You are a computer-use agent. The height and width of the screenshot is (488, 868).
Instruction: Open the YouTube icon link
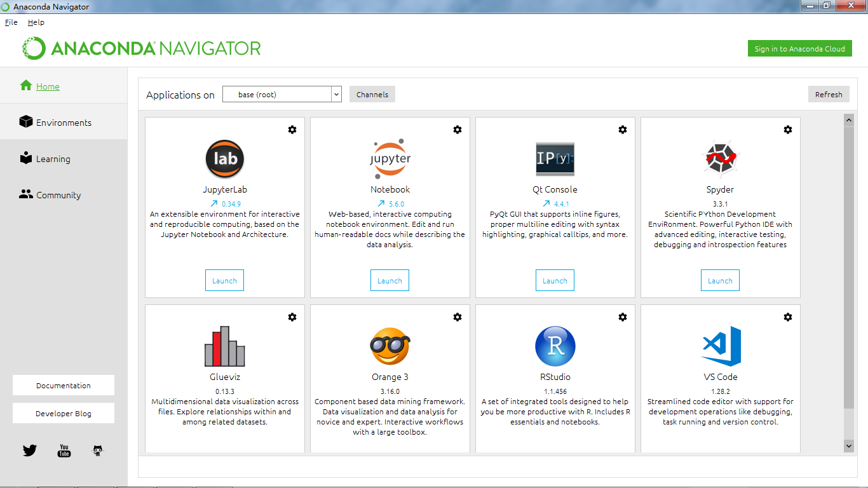(x=64, y=451)
